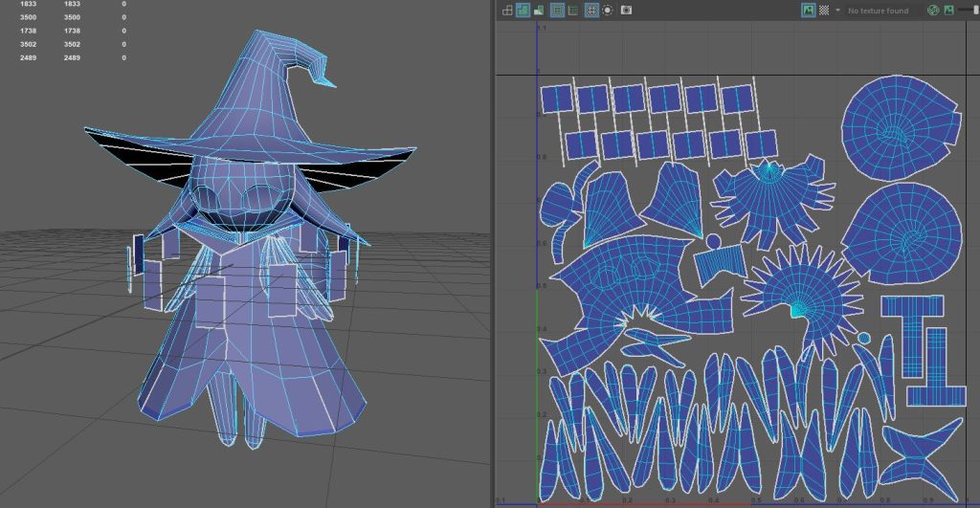Click the 0 in the 1833 row
Screen dimensions: 980x508
tap(123, 4)
